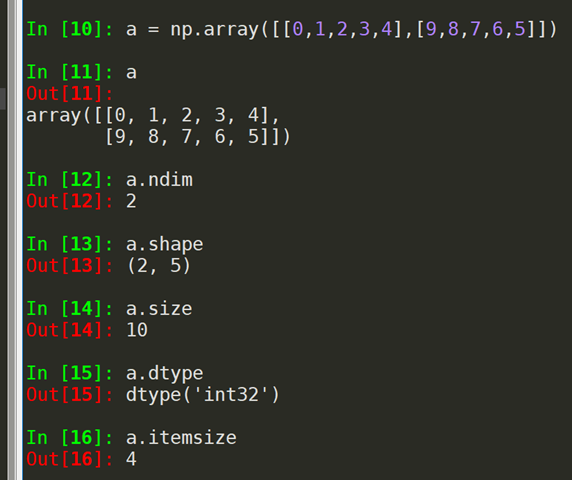Click the a.ndim command text
This screenshot has width=572, height=480.
pyautogui.click(x=159, y=180)
